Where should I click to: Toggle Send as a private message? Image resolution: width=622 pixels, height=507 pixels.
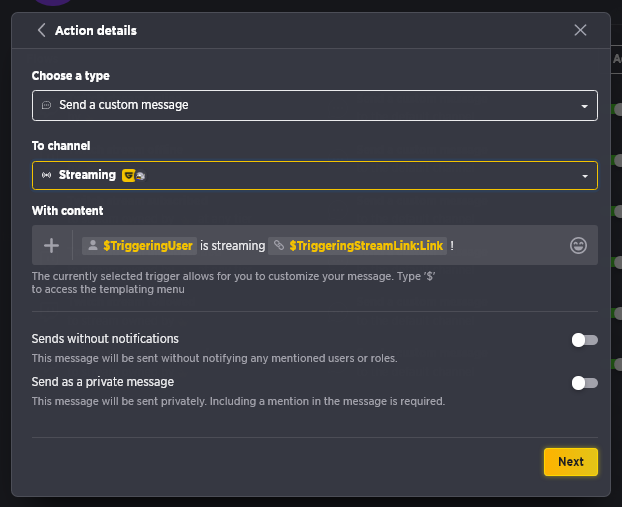click(x=584, y=383)
